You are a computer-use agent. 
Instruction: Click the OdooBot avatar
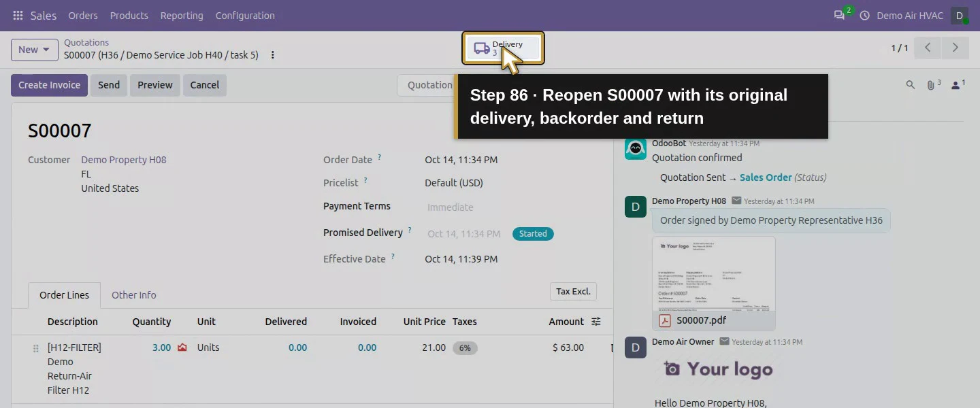coord(635,148)
